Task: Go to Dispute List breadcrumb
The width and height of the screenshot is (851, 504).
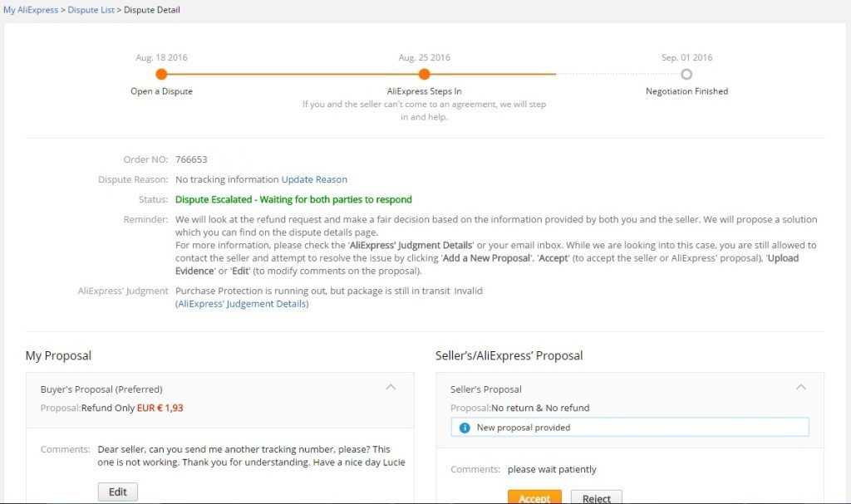Action: 91,10
